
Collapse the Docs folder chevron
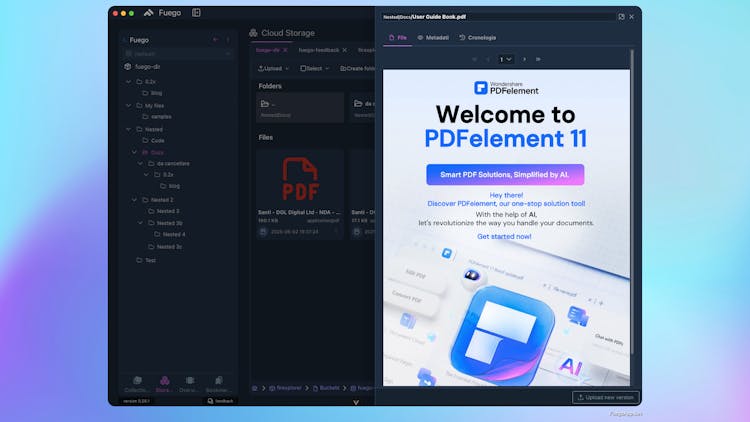(134, 152)
